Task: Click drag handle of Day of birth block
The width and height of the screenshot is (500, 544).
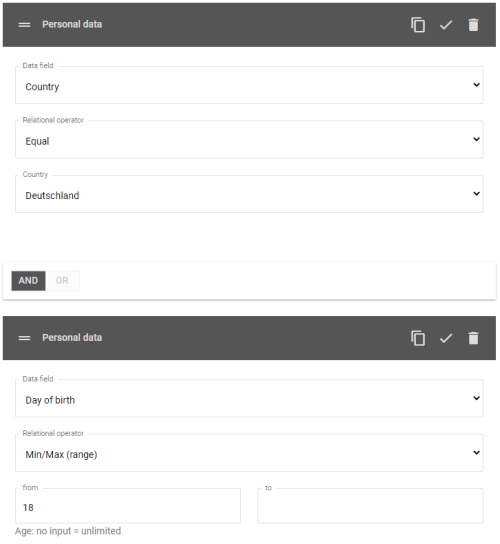Action: tap(24, 338)
